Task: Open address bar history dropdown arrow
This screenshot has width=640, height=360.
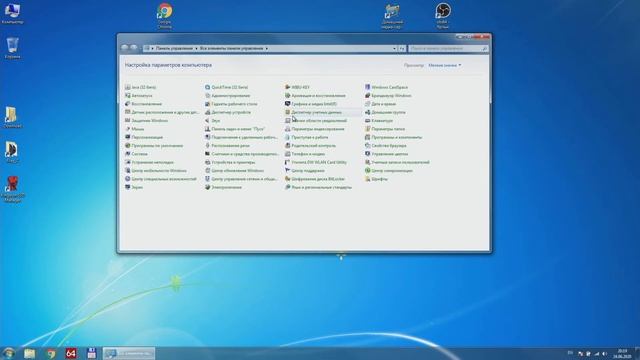Action: coord(394,49)
